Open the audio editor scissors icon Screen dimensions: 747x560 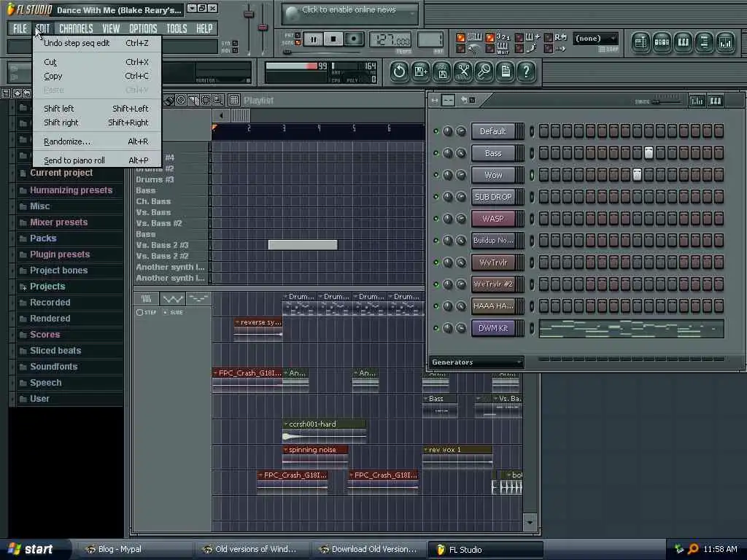point(463,71)
